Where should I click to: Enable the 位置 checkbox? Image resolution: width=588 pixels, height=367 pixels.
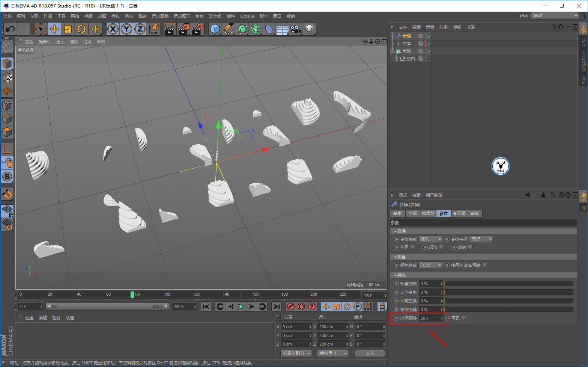coord(413,247)
